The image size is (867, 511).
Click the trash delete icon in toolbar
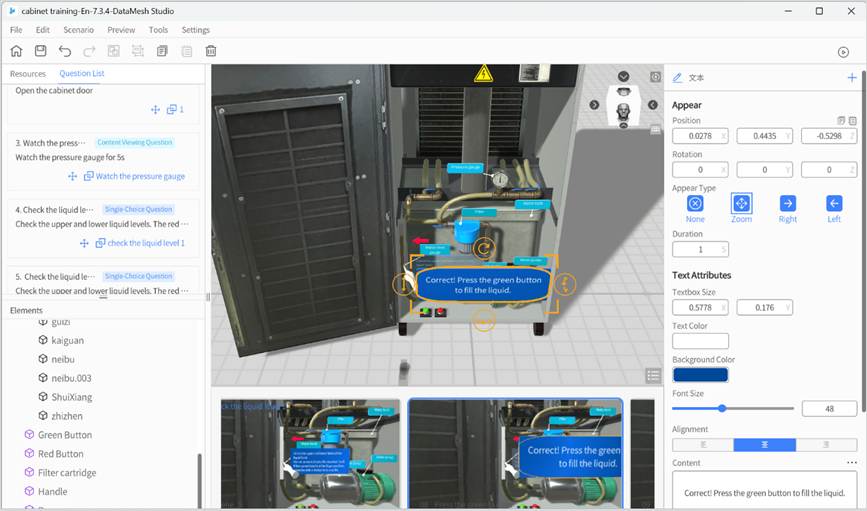211,51
